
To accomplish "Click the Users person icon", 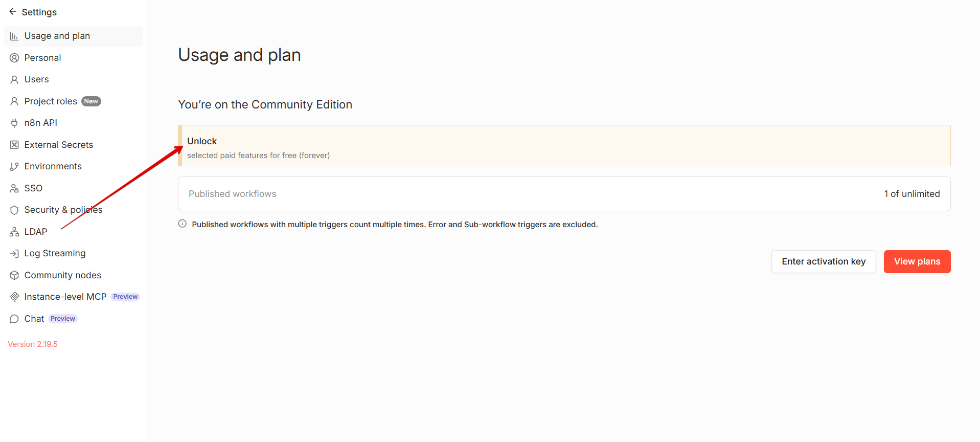I will point(14,80).
